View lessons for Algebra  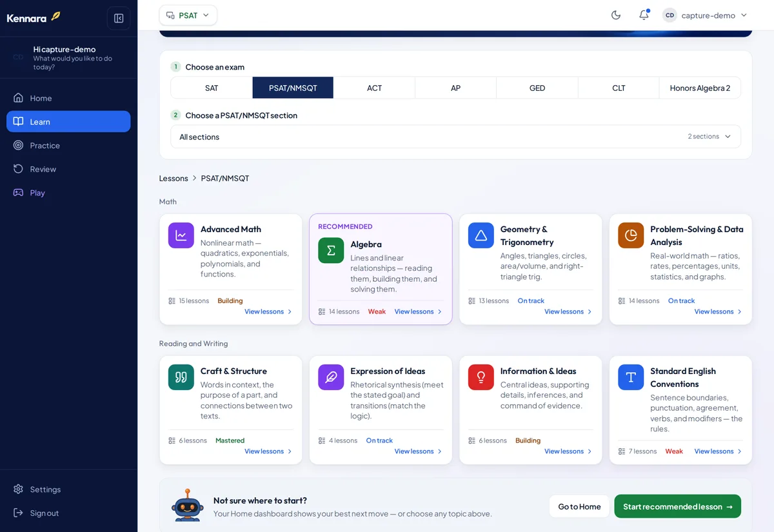pyautogui.click(x=419, y=311)
